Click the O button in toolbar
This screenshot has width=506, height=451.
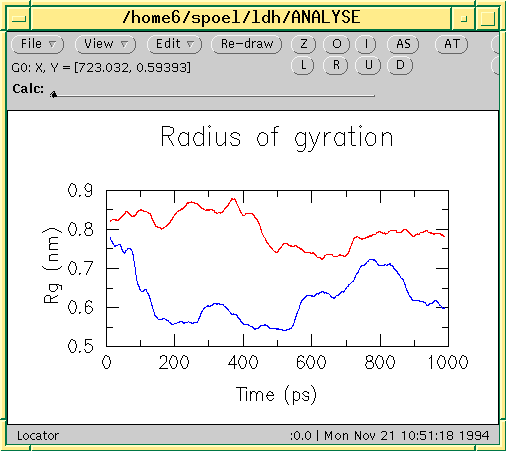pyautogui.click(x=336, y=44)
